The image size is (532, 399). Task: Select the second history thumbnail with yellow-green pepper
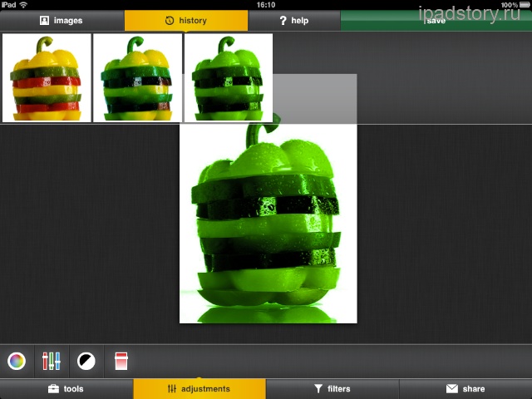click(137, 77)
